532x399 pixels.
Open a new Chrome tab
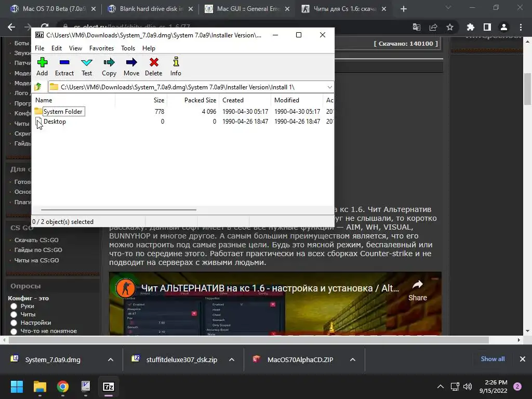click(x=403, y=9)
